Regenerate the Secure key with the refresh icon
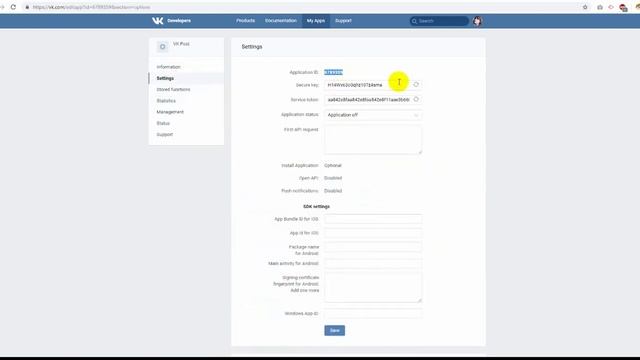Screen dimensions: 640x360 coord(416,84)
